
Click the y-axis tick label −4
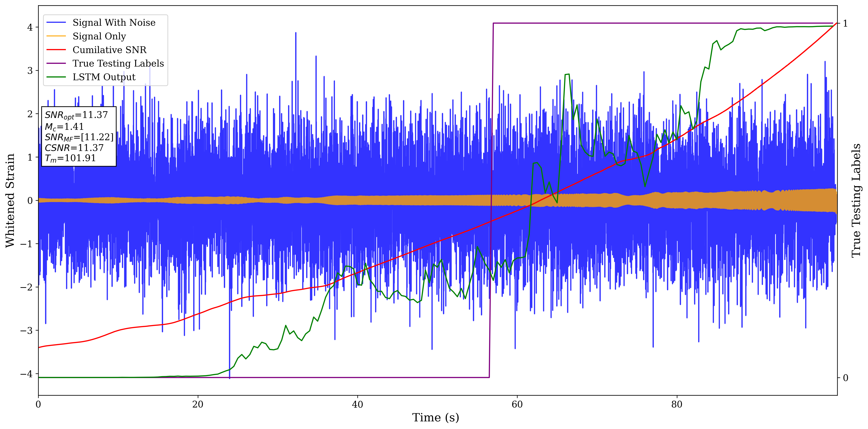click(x=26, y=374)
